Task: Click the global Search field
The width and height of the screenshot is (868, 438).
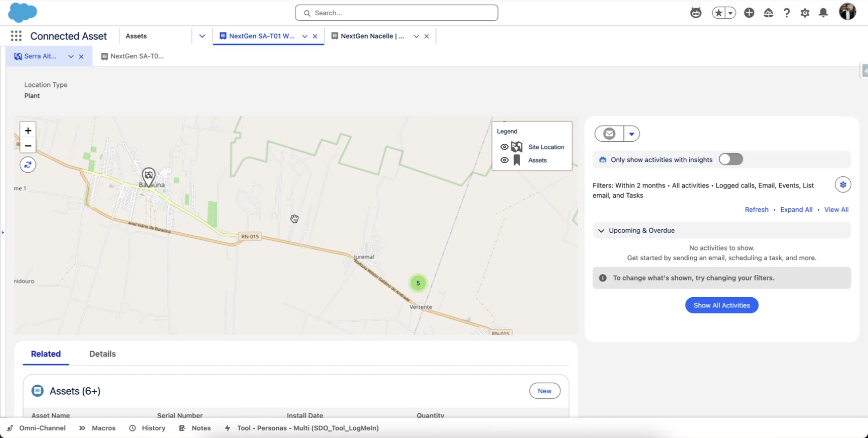Action: pyautogui.click(x=396, y=13)
